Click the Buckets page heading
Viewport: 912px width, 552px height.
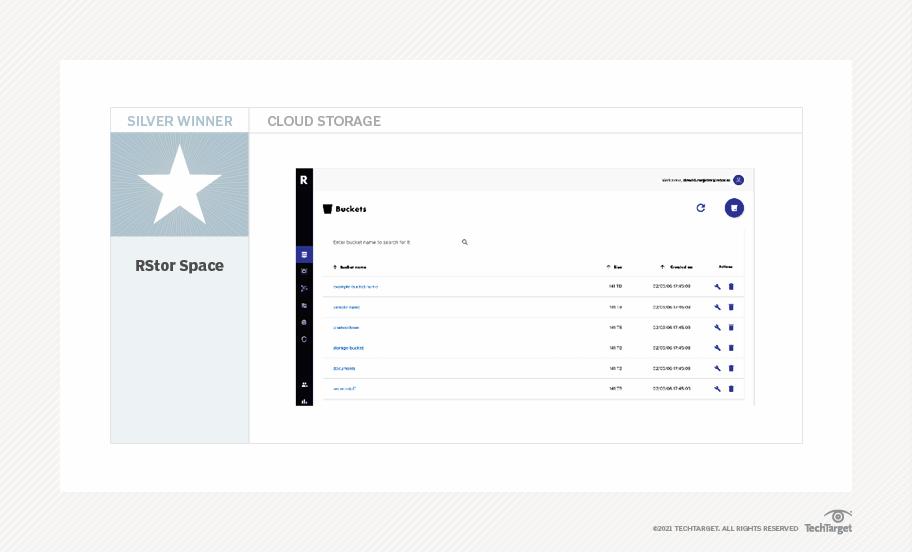[351, 209]
